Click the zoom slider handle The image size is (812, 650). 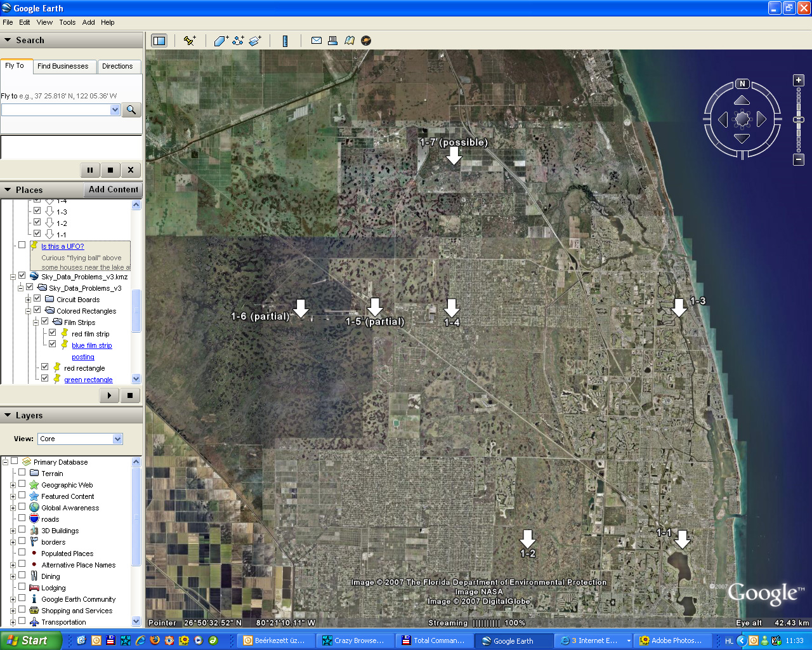click(799, 119)
